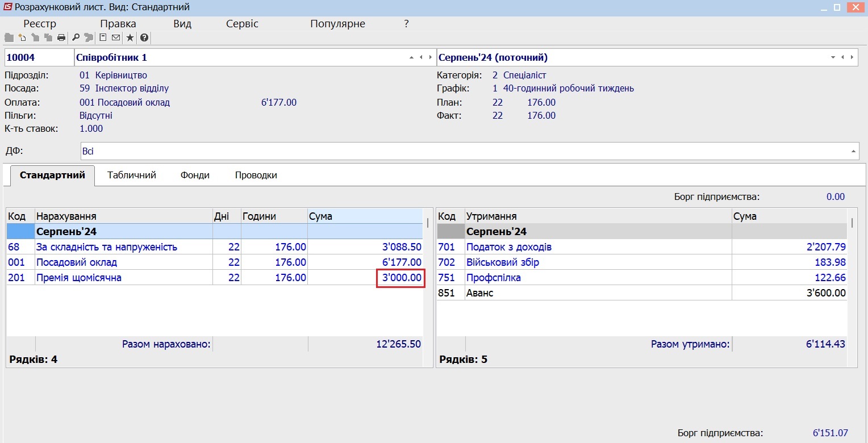Select the За складність та напруженість row
This screenshot has width=868, height=443.
[x=215, y=247]
